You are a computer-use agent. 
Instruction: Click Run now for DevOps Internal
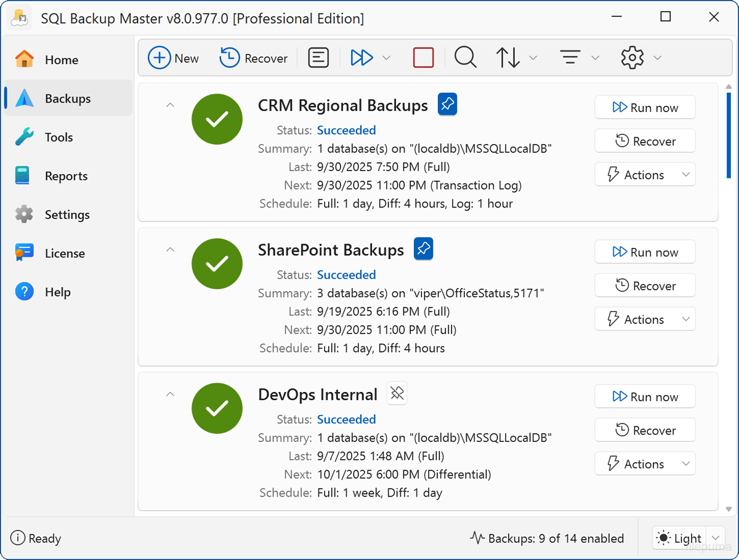pyautogui.click(x=645, y=396)
